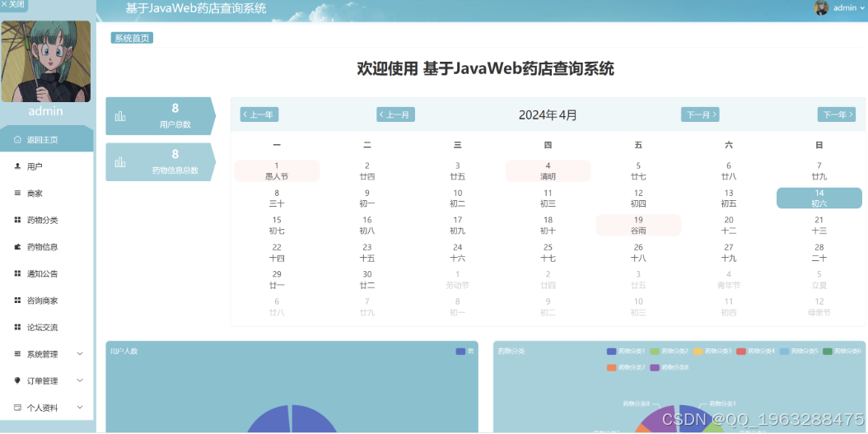Click the home icon beside 返回主页
868x434 pixels.
pyautogui.click(x=17, y=139)
